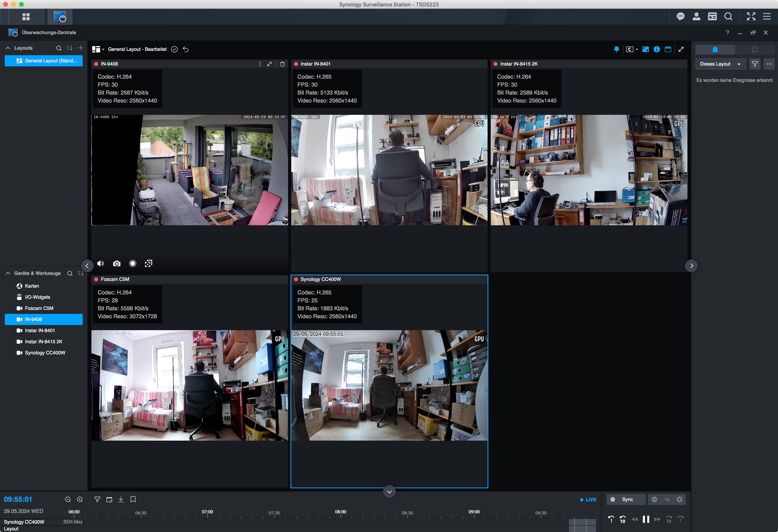Viewport: 778px width, 532px height.
Task: Select Synology CC400W in the device list
Action: click(45, 353)
